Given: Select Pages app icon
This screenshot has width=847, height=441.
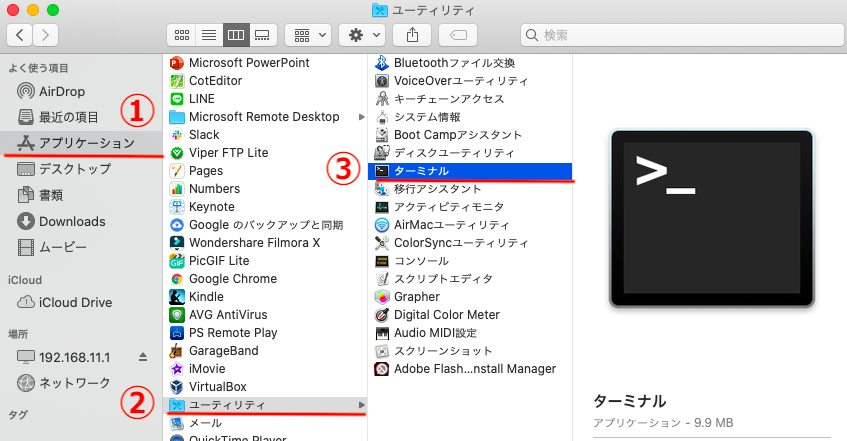Looking at the screenshot, I should [x=177, y=171].
